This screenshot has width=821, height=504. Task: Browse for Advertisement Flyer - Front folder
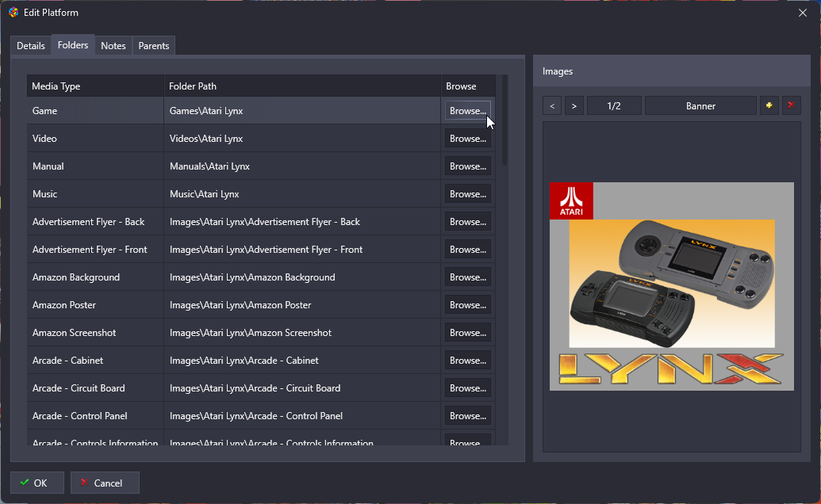click(x=467, y=250)
